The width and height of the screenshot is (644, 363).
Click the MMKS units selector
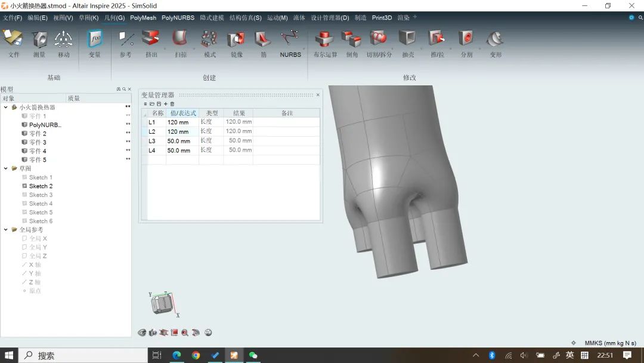click(610, 343)
